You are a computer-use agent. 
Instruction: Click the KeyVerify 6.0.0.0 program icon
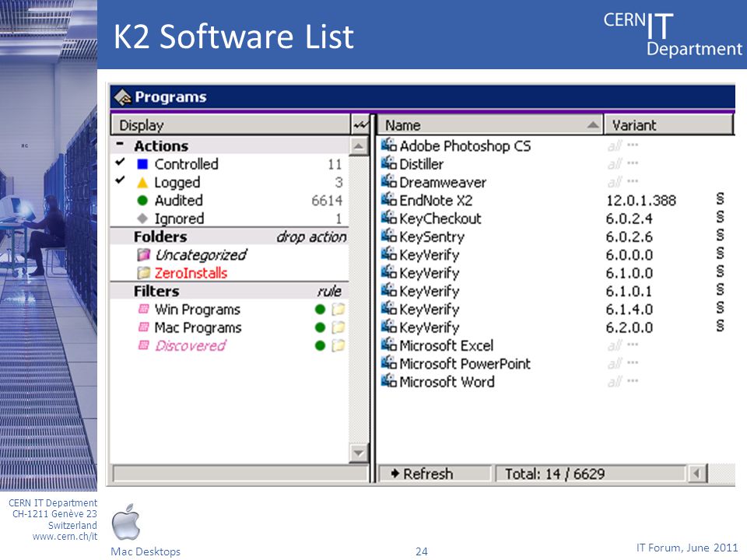pyautogui.click(x=389, y=254)
